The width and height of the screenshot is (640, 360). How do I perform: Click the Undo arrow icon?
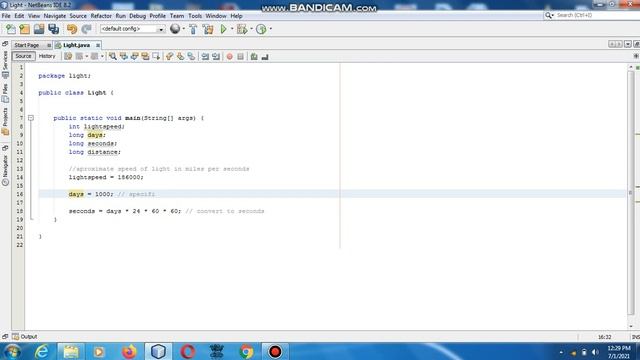[x=72, y=29]
